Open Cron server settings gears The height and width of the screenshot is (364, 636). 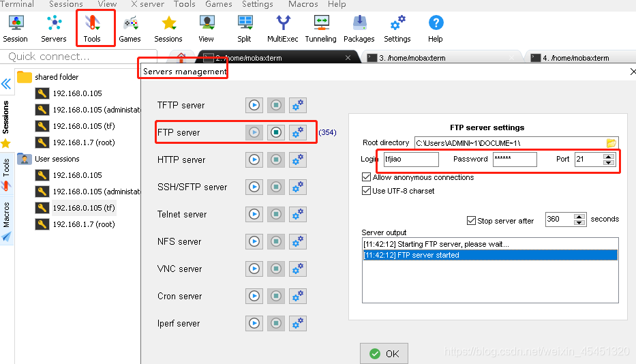coord(298,296)
